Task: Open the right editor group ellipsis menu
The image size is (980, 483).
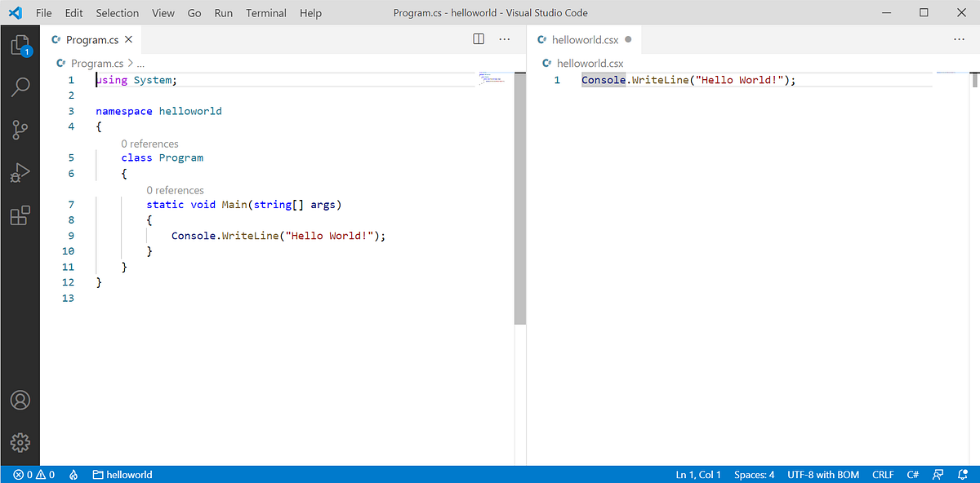Action: click(959, 38)
